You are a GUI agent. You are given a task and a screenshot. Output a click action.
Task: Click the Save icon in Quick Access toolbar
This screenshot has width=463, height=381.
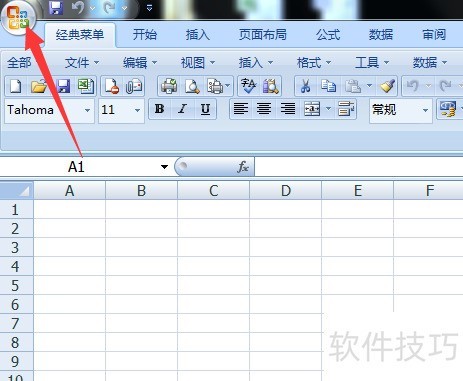[56, 7]
